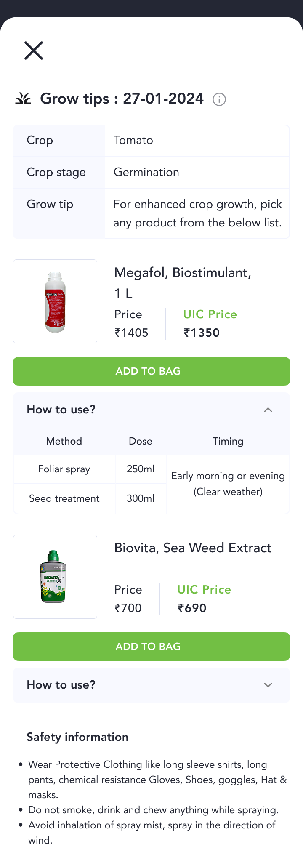Click the Seed treatment method row
303x868 pixels.
coord(64,498)
